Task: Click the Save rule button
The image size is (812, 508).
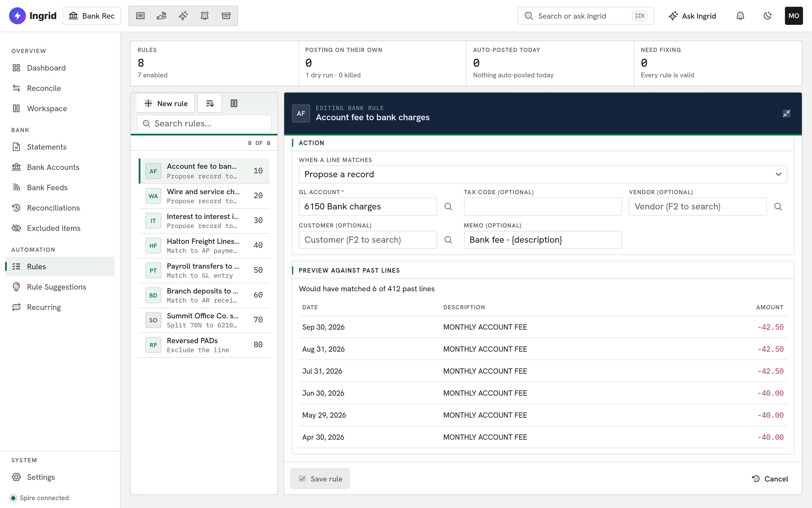Action: pyautogui.click(x=320, y=479)
